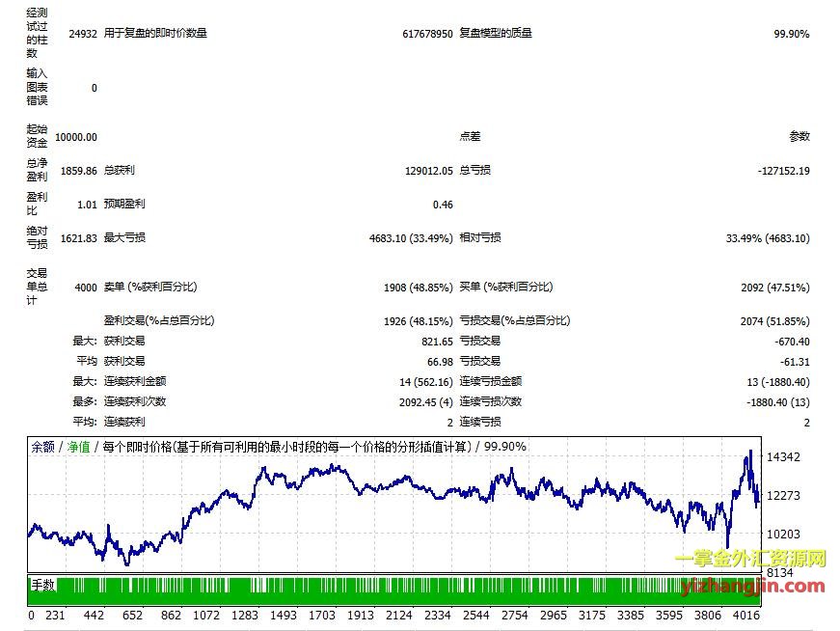Select the 余额 legend label
This screenshot has width=840, height=631.
[42, 447]
